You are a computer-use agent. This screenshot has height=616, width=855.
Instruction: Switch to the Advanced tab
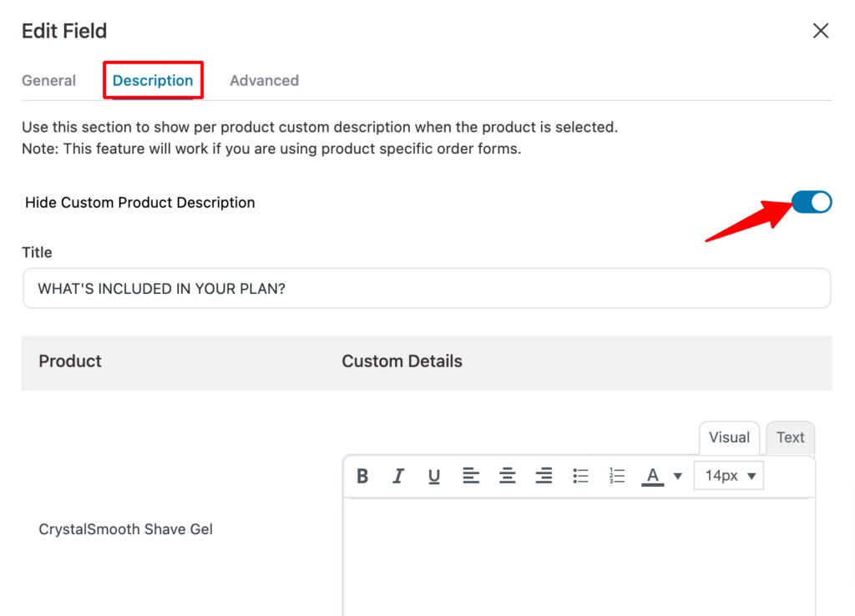point(264,81)
